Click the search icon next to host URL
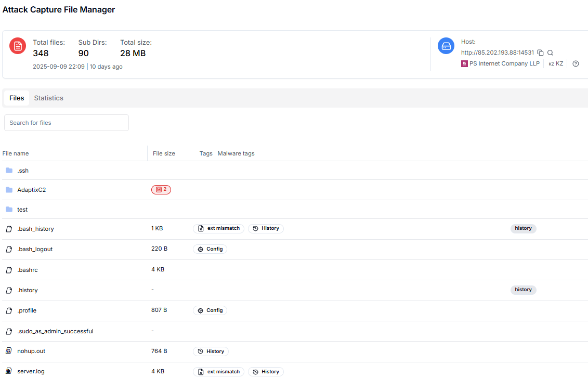Viewport: 588px width, 378px height. [550, 53]
